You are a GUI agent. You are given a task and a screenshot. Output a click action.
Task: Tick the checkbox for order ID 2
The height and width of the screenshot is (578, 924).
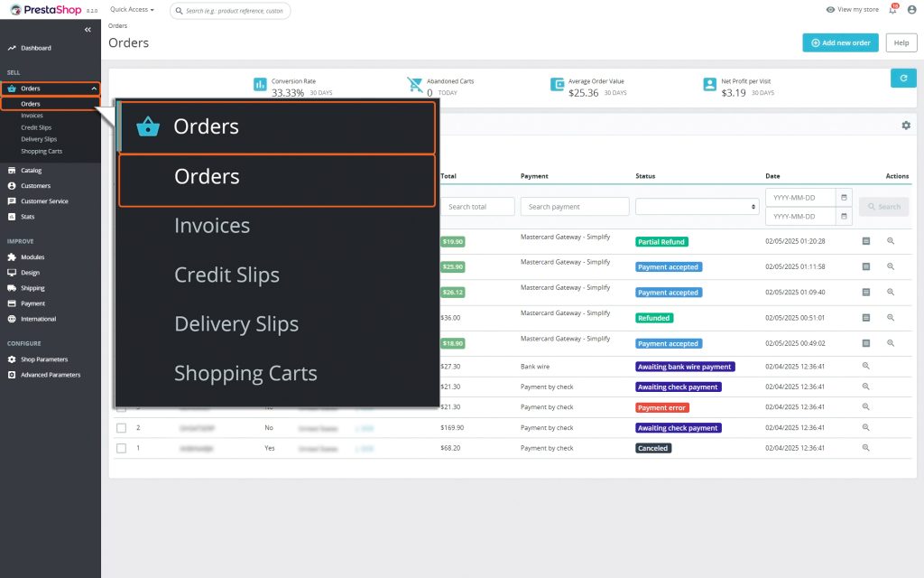point(122,428)
